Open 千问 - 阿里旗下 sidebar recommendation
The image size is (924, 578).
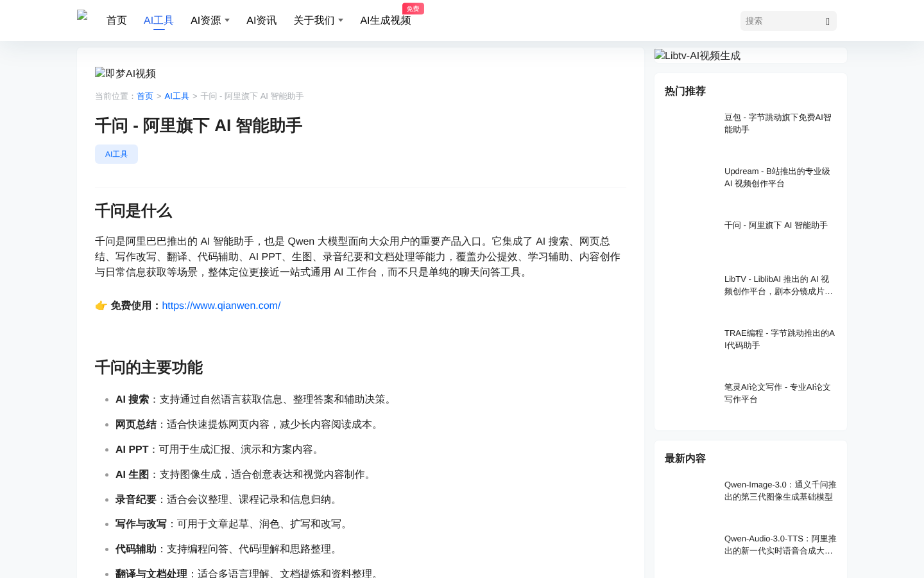coord(776,225)
